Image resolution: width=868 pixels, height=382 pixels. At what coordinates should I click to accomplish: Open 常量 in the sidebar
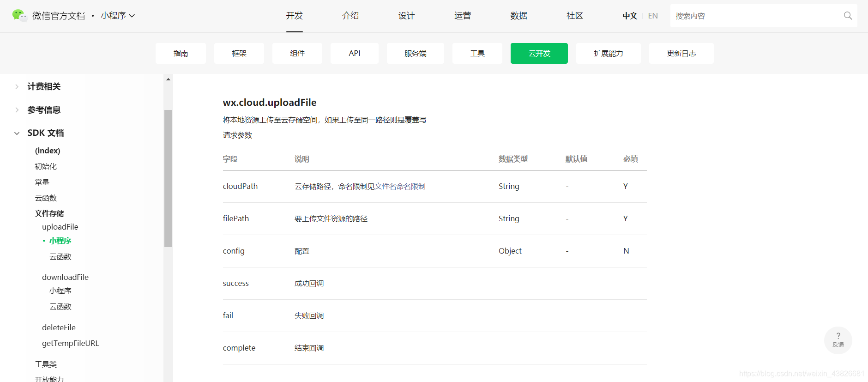tap(42, 182)
